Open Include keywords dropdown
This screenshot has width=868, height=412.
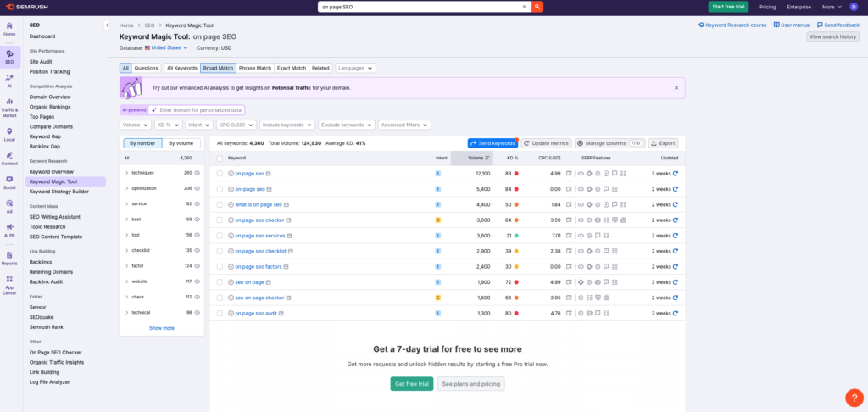[x=288, y=125]
